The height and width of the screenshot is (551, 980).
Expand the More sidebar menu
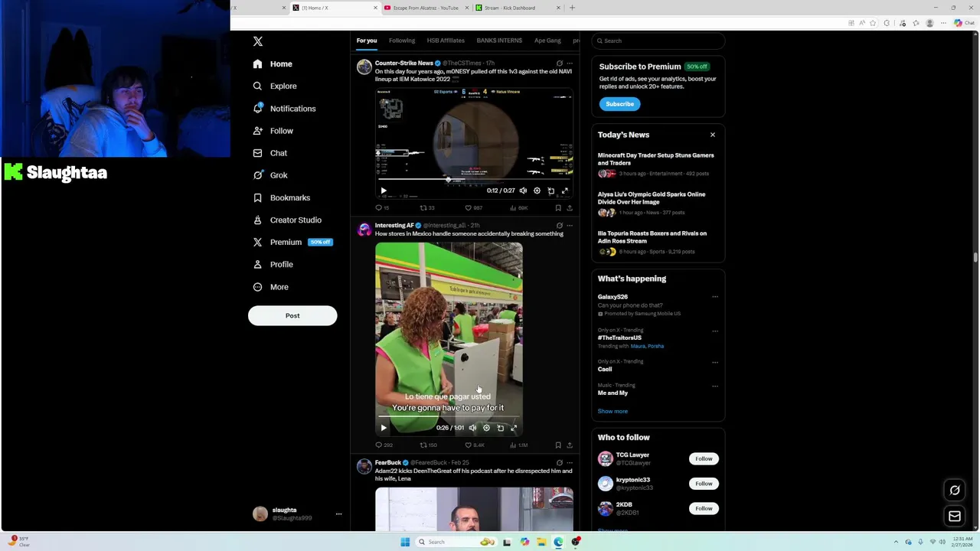tap(271, 287)
